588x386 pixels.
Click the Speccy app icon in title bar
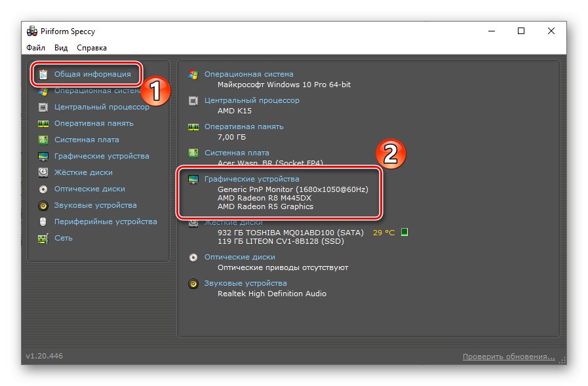pos(32,31)
